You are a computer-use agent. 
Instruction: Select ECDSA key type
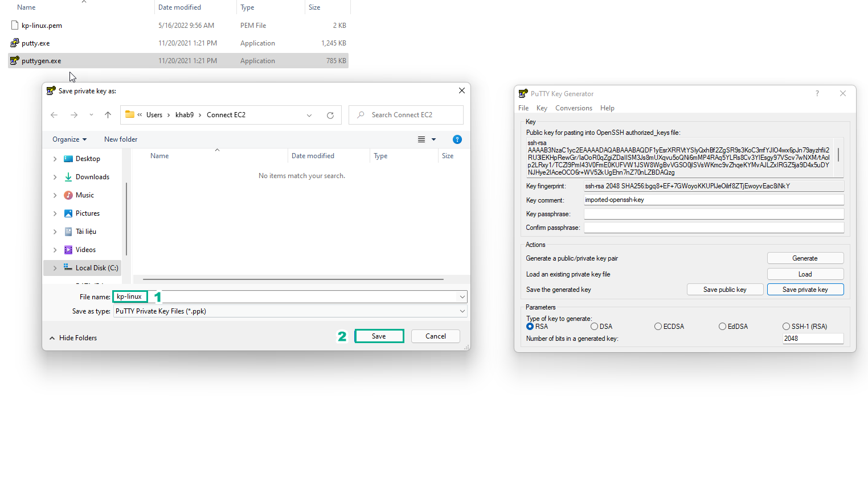[658, 327]
